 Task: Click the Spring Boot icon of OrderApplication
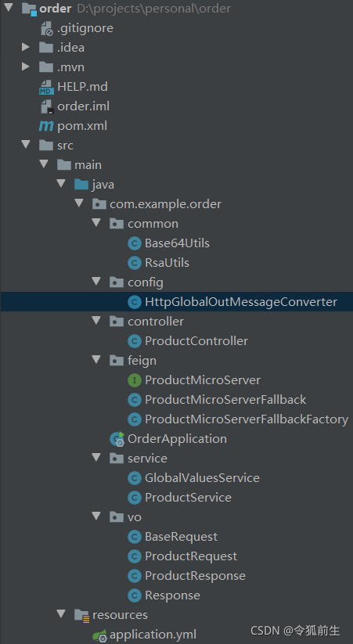(117, 439)
